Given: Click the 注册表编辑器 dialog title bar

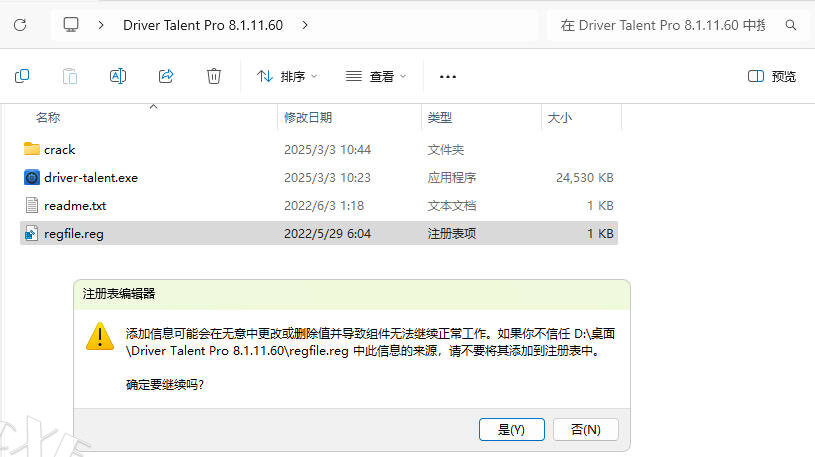Looking at the screenshot, I should tap(352, 294).
